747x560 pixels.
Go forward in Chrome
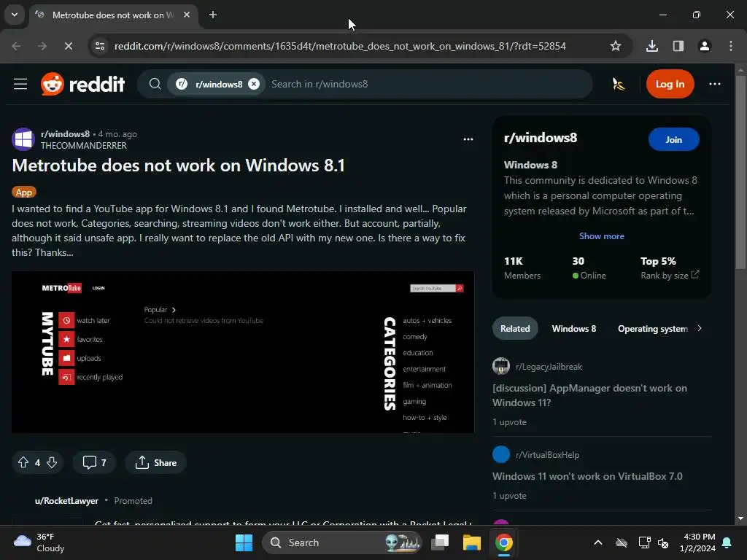point(42,46)
